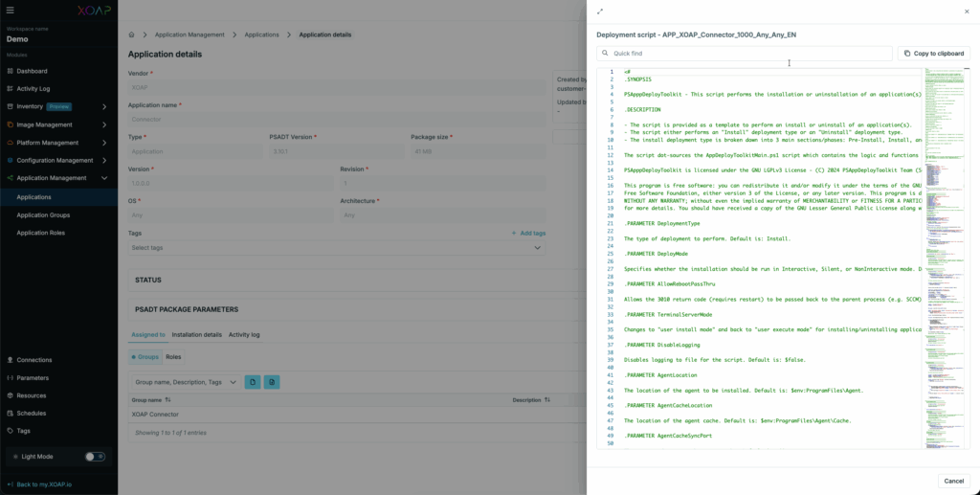The width and height of the screenshot is (980, 495).
Task: Open Dashboard from the sidebar
Action: click(x=32, y=71)
